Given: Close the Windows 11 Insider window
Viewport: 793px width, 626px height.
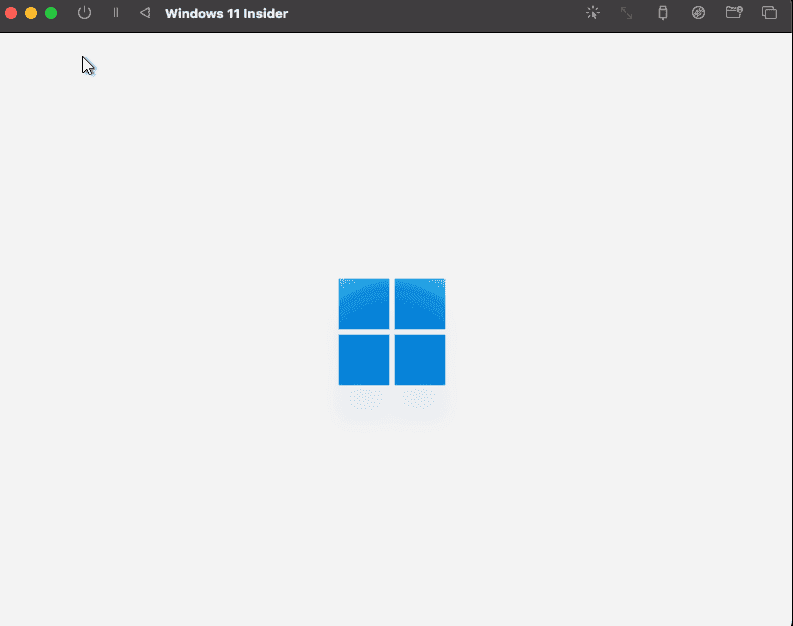Looking at the screenshot, I should [11, 13].
